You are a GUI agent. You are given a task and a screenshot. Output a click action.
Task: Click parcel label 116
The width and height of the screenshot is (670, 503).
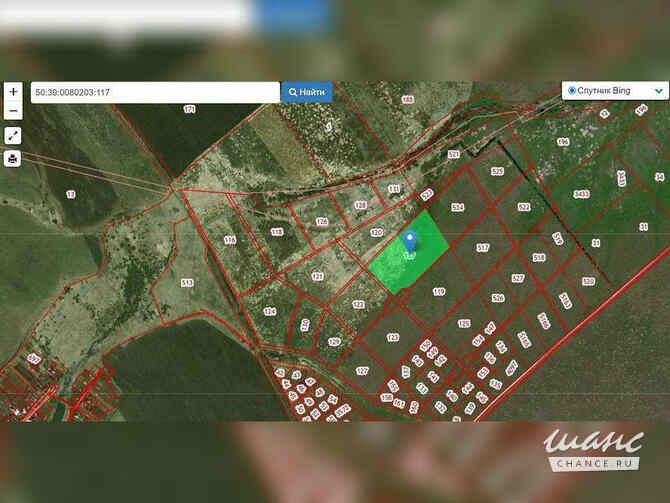click(x=230, y=240)
